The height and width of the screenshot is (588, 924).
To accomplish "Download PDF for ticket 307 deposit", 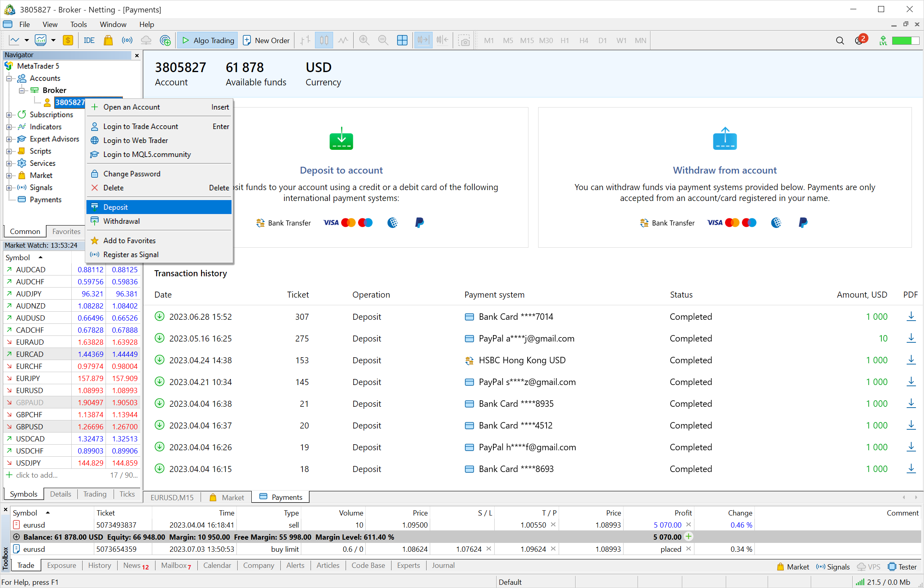I will click(x=911, y=317).
